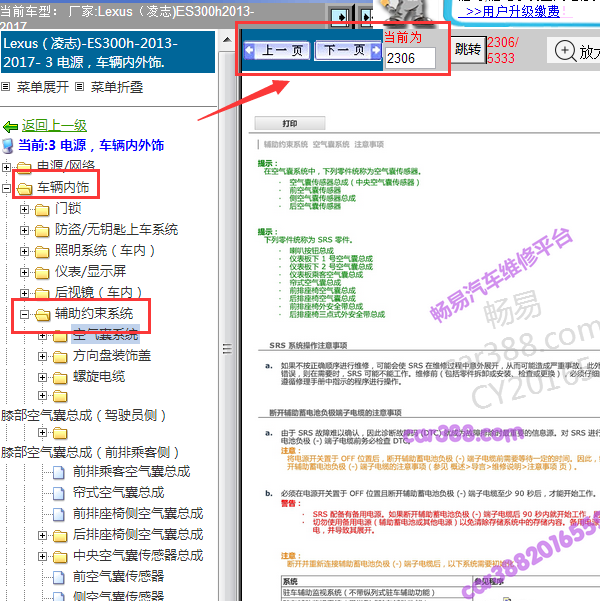Expand the 电源/网络 folder node

click(6, 167)
